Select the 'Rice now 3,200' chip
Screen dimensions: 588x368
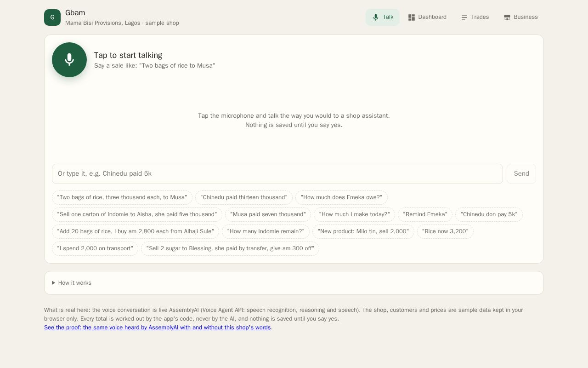click(x=445, y=231)
